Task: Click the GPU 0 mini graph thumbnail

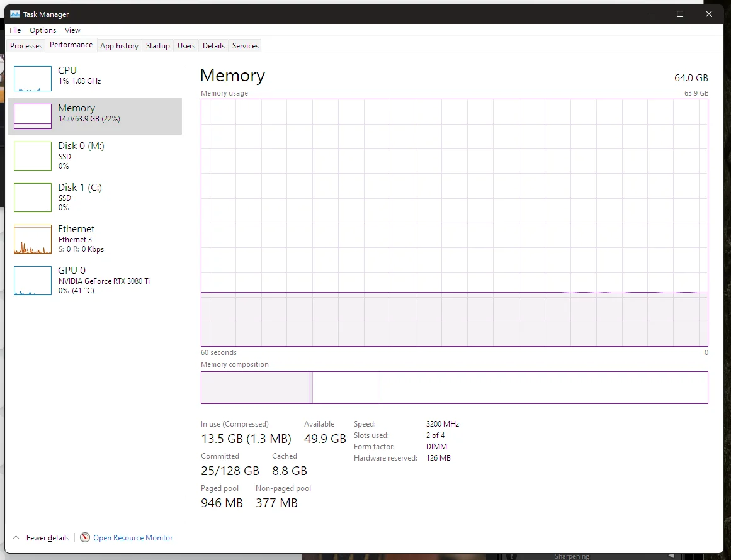Action: (33, 281)
